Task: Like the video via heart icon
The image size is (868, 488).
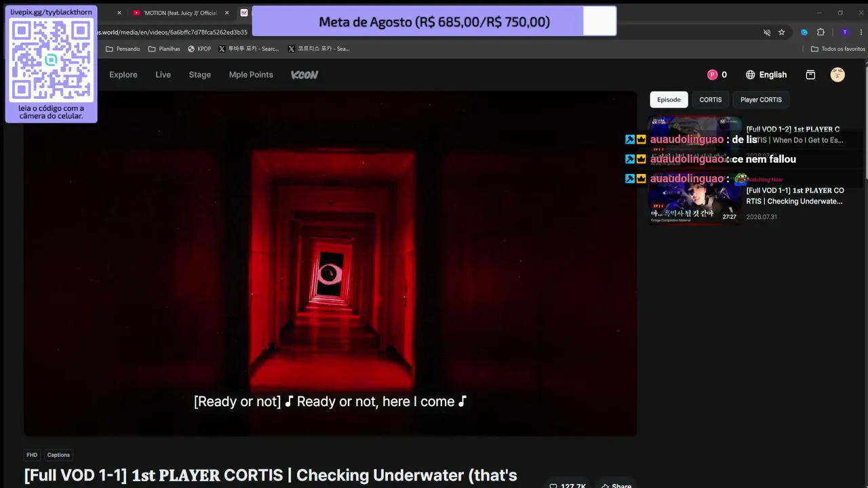Action: (x=553, y=485)
